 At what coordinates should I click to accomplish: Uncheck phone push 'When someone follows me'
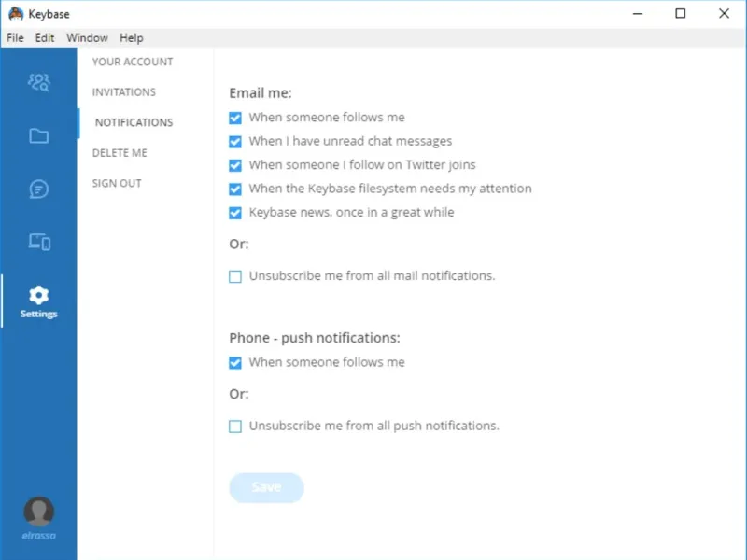coord(235,363)
